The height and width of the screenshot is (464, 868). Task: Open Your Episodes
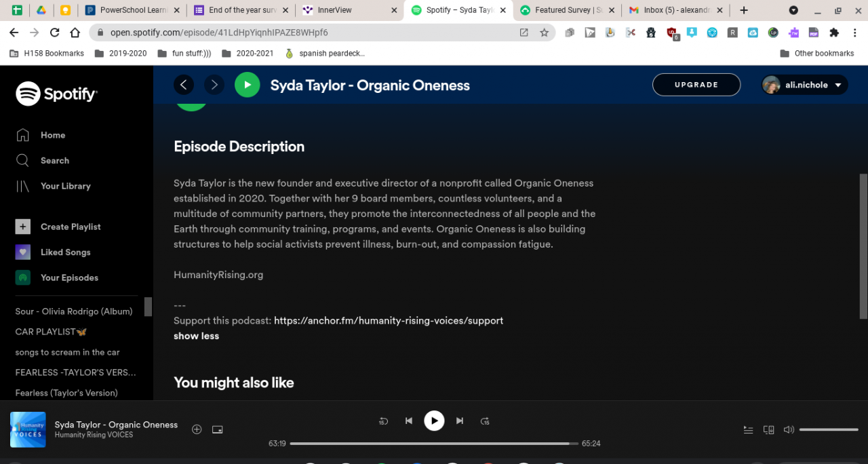(57, 277)
